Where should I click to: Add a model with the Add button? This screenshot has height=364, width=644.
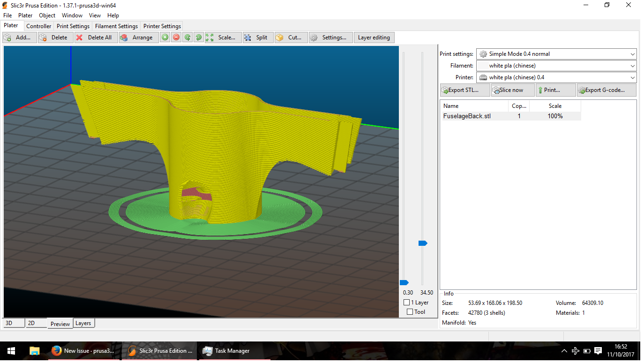[19, 38]
